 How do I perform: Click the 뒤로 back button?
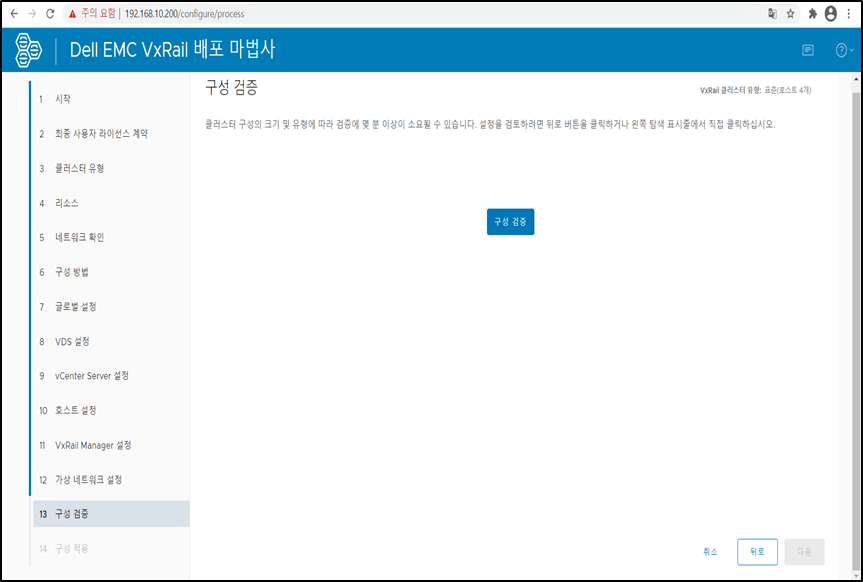[x=757, y=552]
